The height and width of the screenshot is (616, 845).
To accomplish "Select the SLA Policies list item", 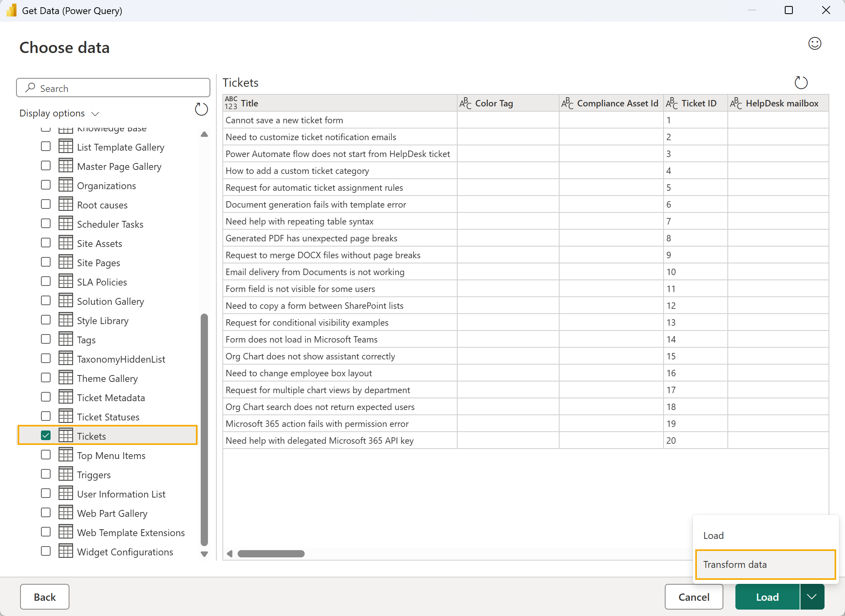I will click(x=107, y=281).
